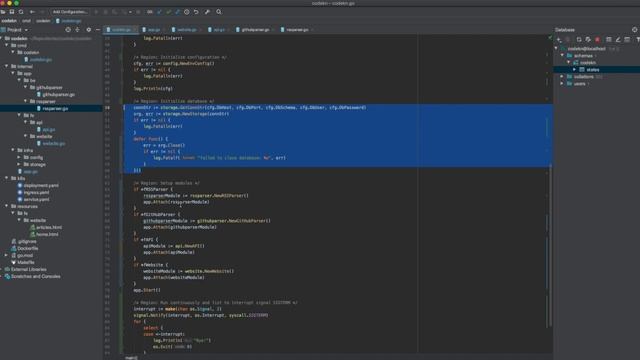Expand the config folder in Project tree
Viewport: 640px width, 360px height.
(x=19, y=157)
